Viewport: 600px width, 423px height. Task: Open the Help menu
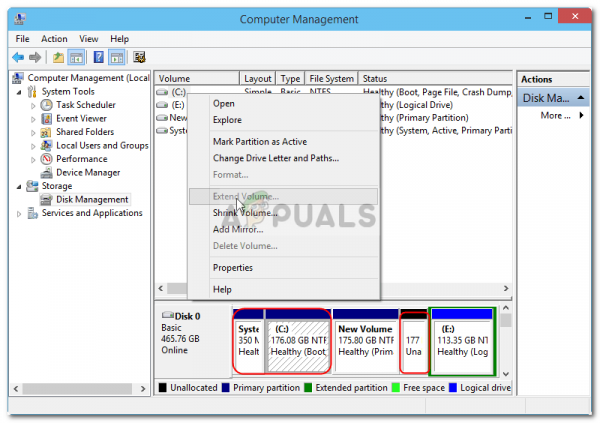(119, 39)
